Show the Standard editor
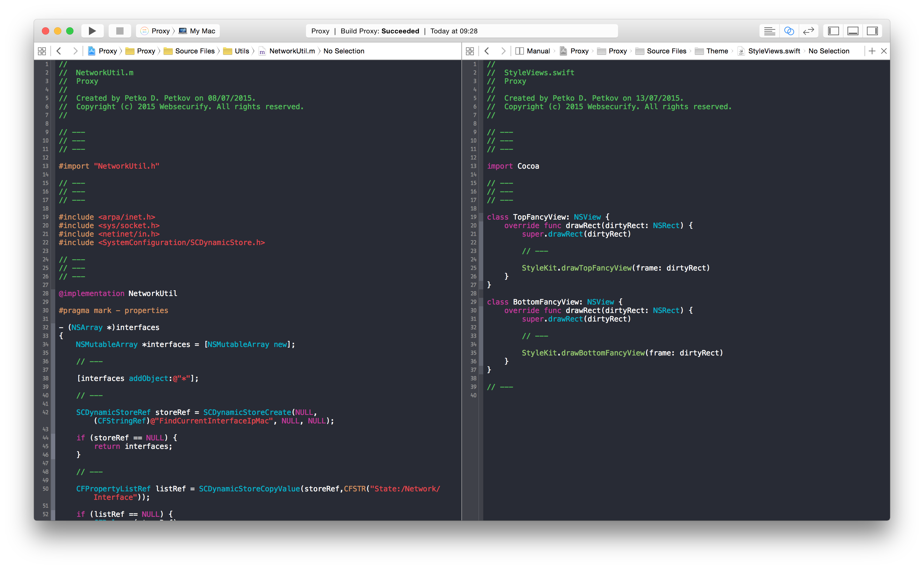The image size is (924, 569). click(x=769, y=31)
